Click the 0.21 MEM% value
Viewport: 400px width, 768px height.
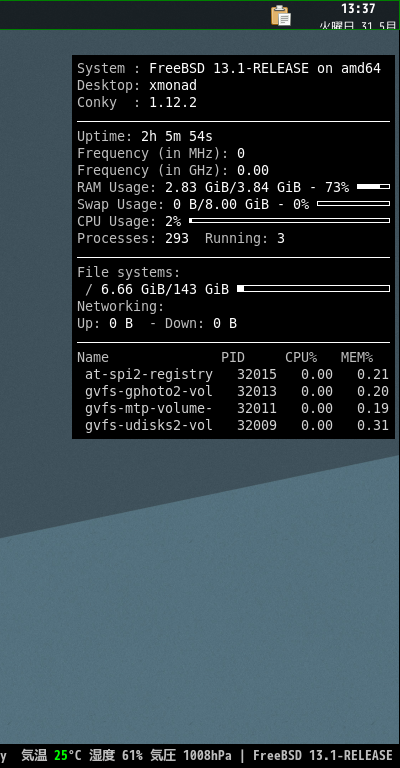pos(373,375)
